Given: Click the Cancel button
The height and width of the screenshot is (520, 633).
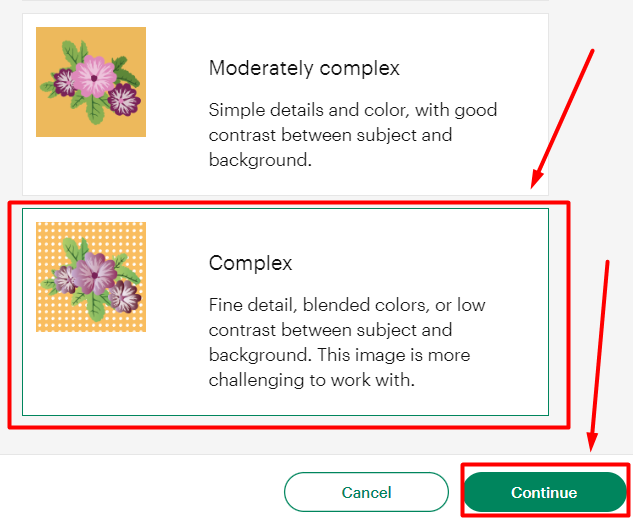Looking at the screenshot, I should pyautogui.click(x=366, y=492).
